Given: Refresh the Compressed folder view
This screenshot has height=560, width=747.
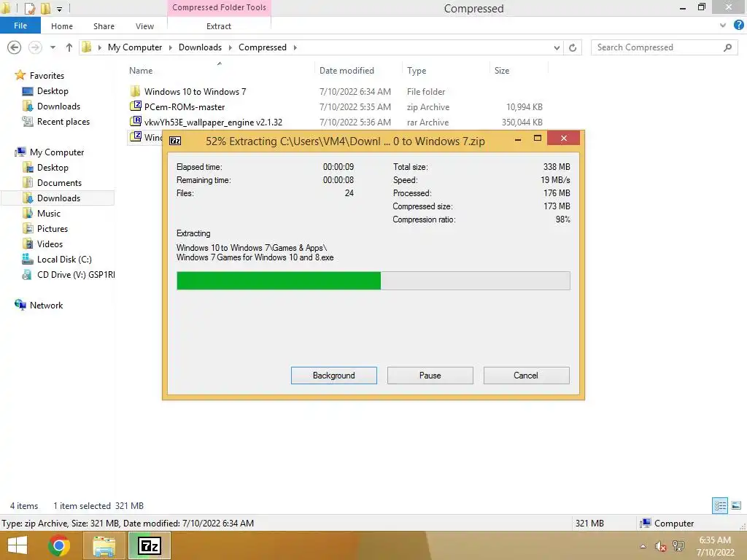Looking at the screenshot, I should point(573,47).
